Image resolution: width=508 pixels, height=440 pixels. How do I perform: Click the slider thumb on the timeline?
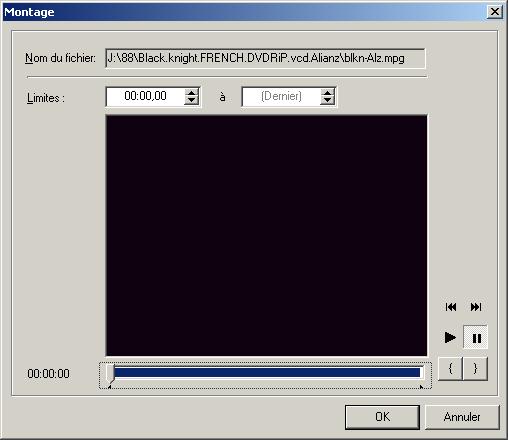coord(110,373)
